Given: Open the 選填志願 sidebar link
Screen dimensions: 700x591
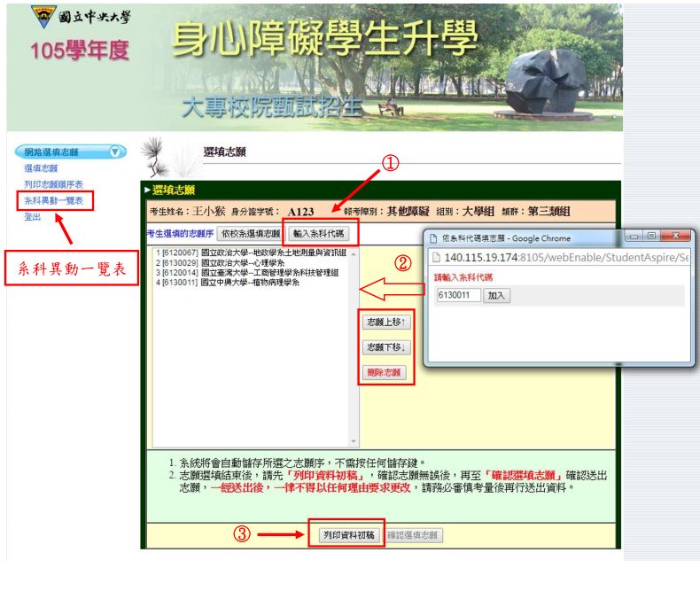Looking at the screenshot, I should [41, 168].
